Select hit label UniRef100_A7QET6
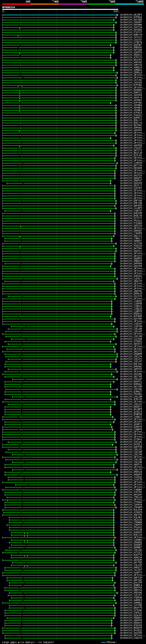 [x=131, y=42]
